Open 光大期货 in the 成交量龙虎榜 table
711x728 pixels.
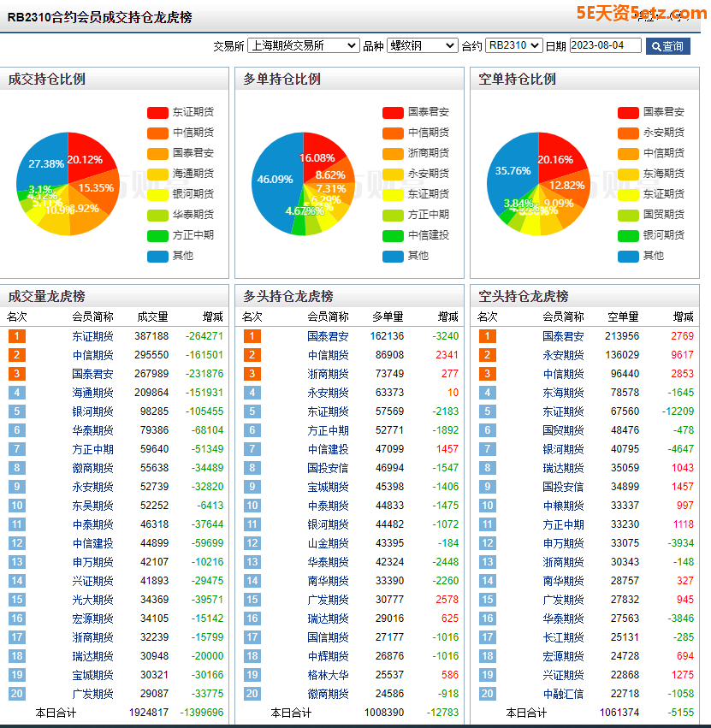[x=92, y=600]
